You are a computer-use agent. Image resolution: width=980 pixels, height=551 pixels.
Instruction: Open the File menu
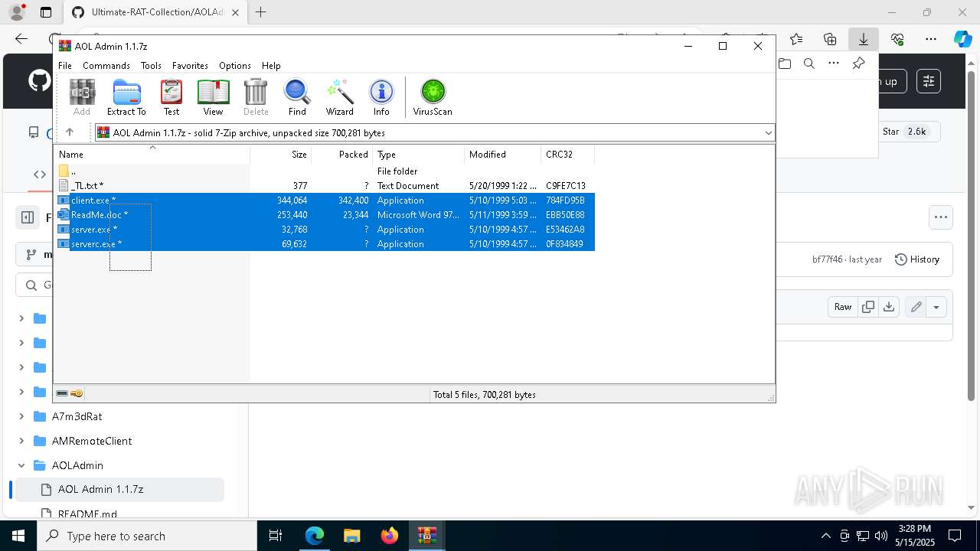[65, 66]
